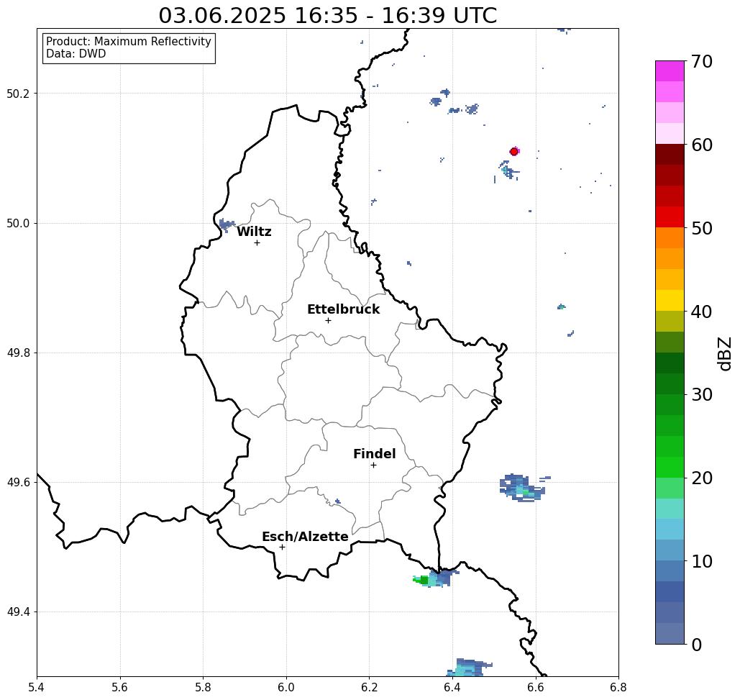Click the 'Product: Maximum Reflectivity' legend text
The height and width of the screenshot is (700, 740).
coord(128,42)
